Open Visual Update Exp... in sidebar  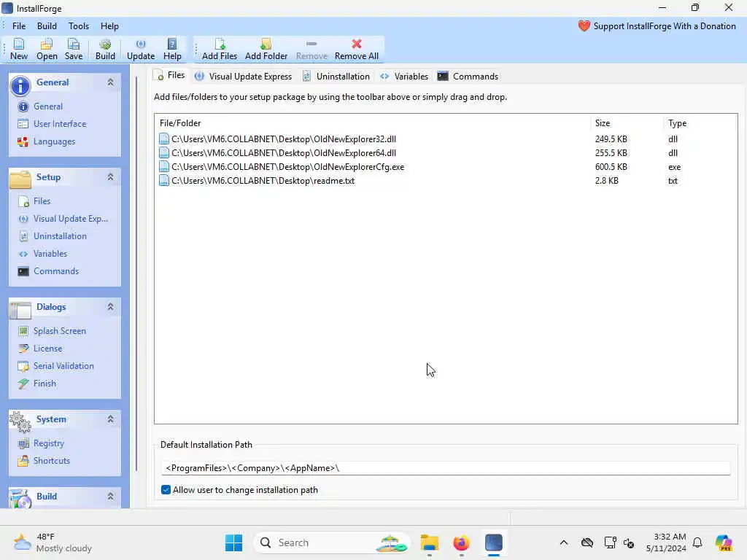pyautogui.click(x=71, y=219)
